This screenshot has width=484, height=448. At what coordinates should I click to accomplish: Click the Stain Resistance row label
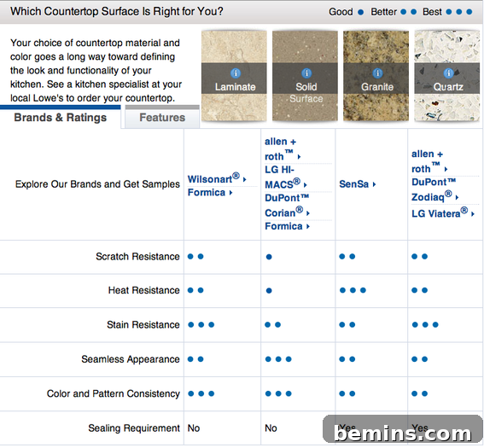pyautogui.click(x=143, y=324)
